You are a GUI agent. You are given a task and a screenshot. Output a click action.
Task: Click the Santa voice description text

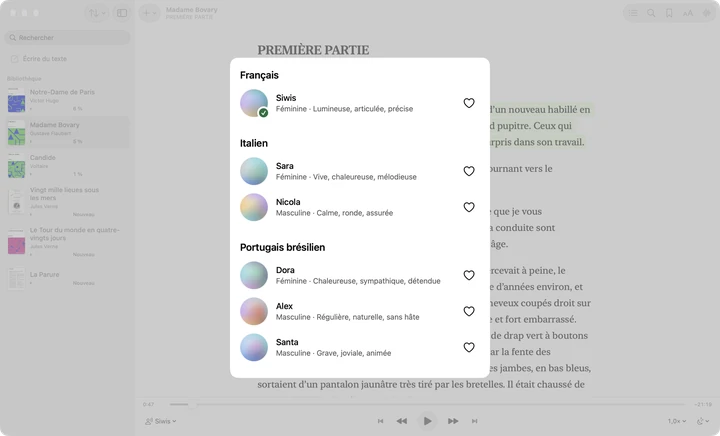(333, 353)
